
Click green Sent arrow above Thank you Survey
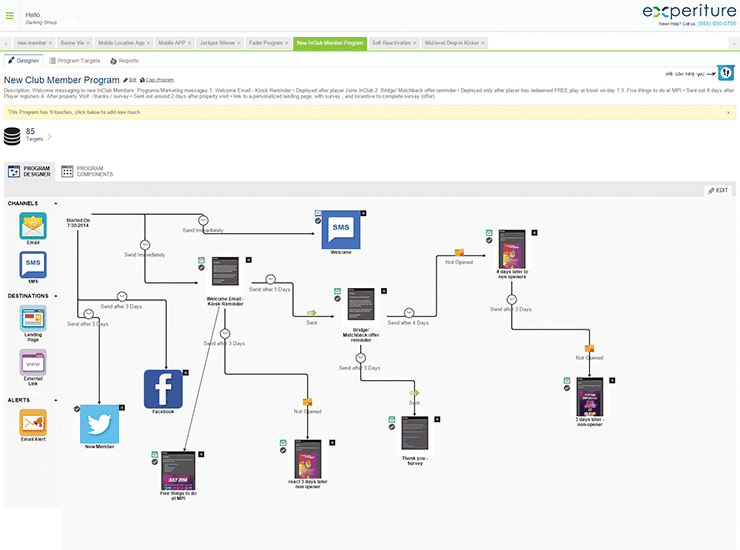coord(414,393)
